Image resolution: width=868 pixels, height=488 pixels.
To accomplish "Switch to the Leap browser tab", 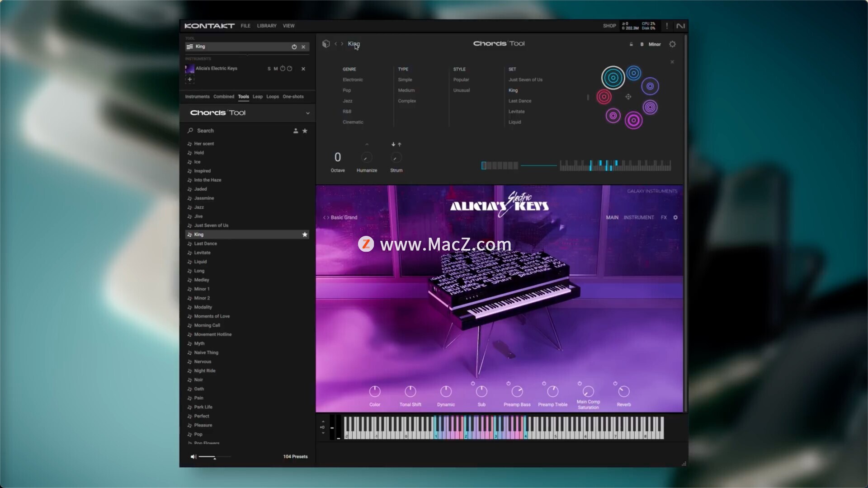I will [258, 97].
